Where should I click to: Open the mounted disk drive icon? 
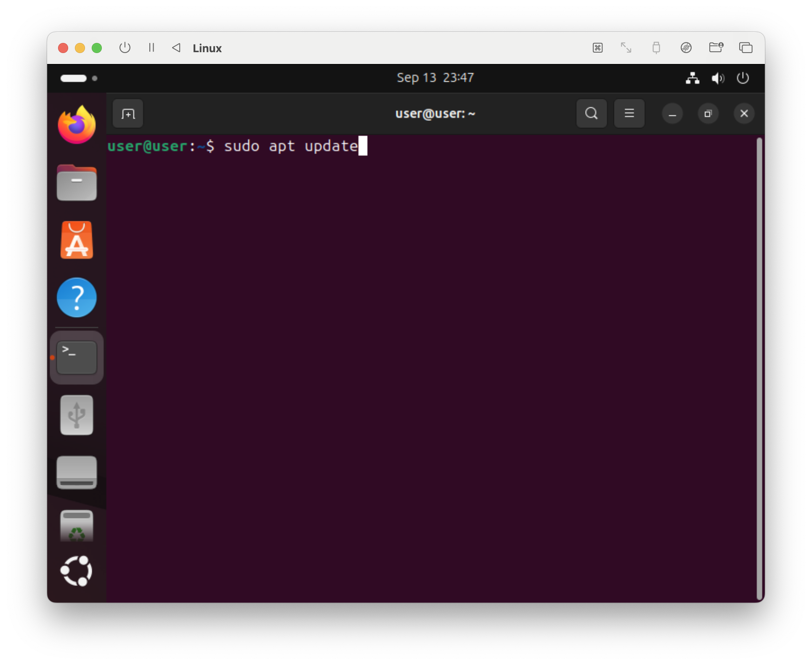(x=77, y=472)
